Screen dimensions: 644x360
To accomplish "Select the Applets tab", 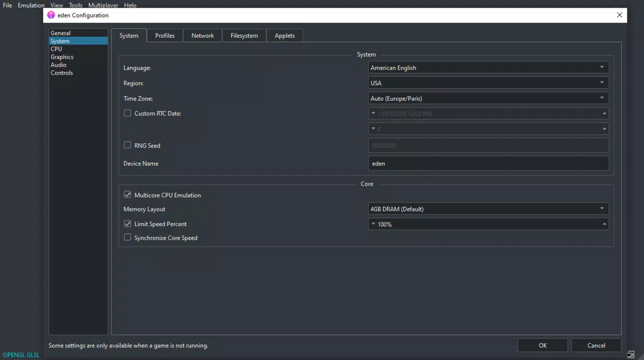I will coord(285,36).
